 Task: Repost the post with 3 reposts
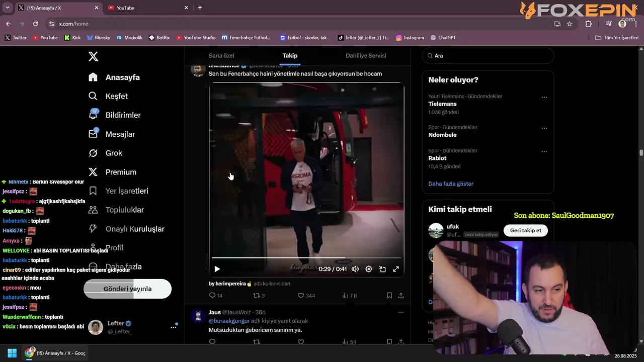pos(259,296)
